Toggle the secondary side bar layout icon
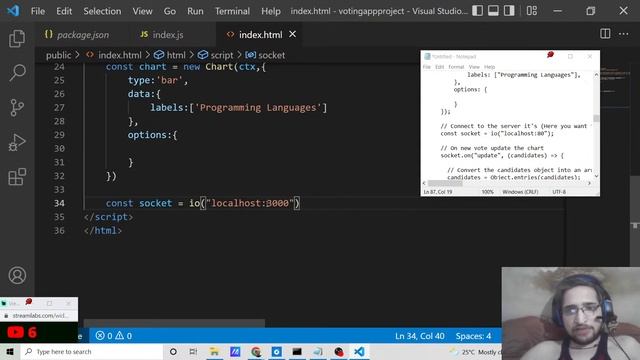Viewport: 640px width, 360px height. [509, 11]
